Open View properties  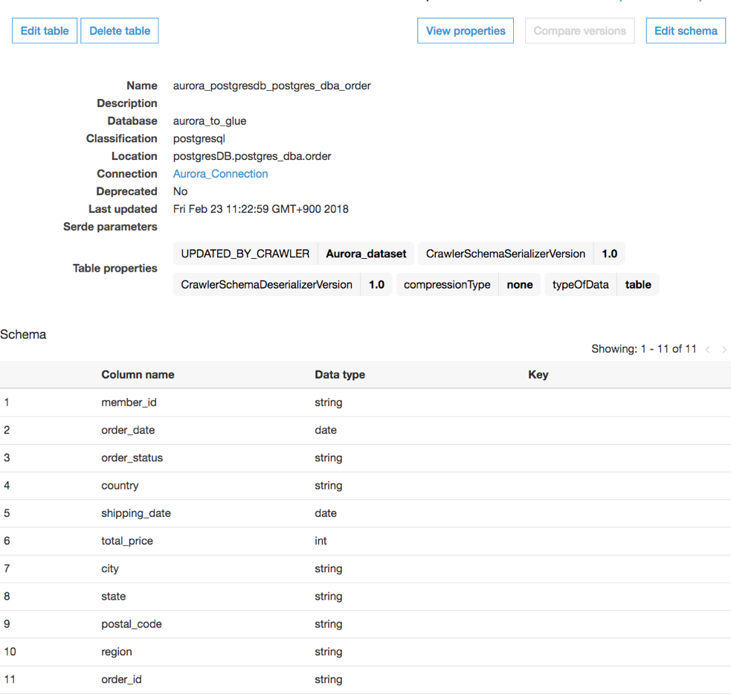click(x=466, y=31)
